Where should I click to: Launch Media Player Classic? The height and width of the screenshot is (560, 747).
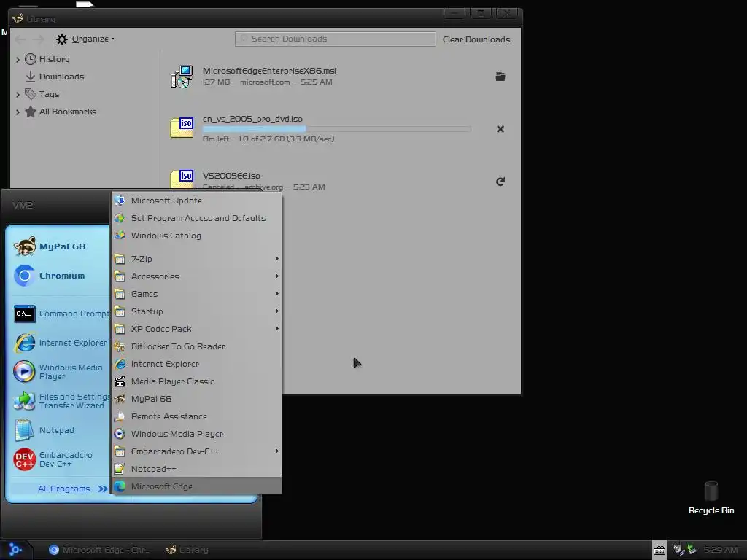tap(197, 381)
